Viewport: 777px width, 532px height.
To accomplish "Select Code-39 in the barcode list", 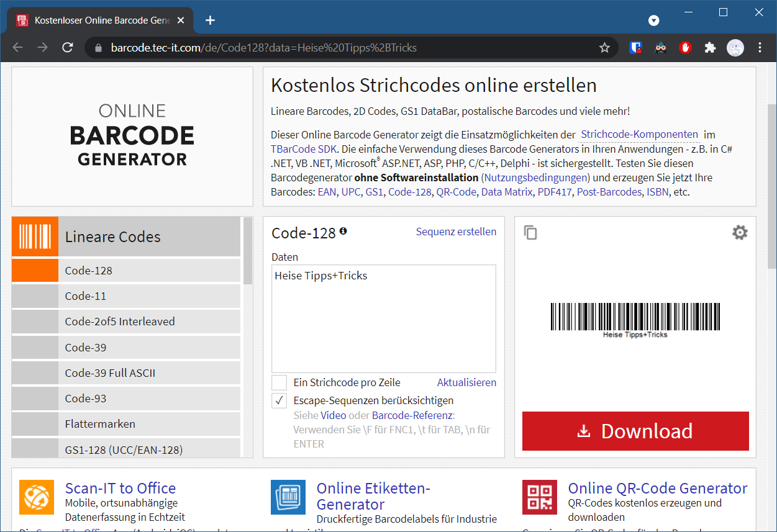I will click(126, 348).
